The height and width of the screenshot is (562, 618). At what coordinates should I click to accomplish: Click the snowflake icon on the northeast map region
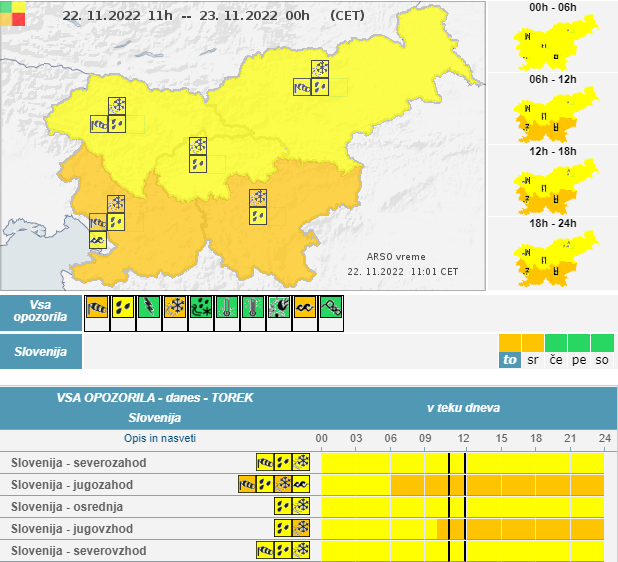(x=321, y=69)
